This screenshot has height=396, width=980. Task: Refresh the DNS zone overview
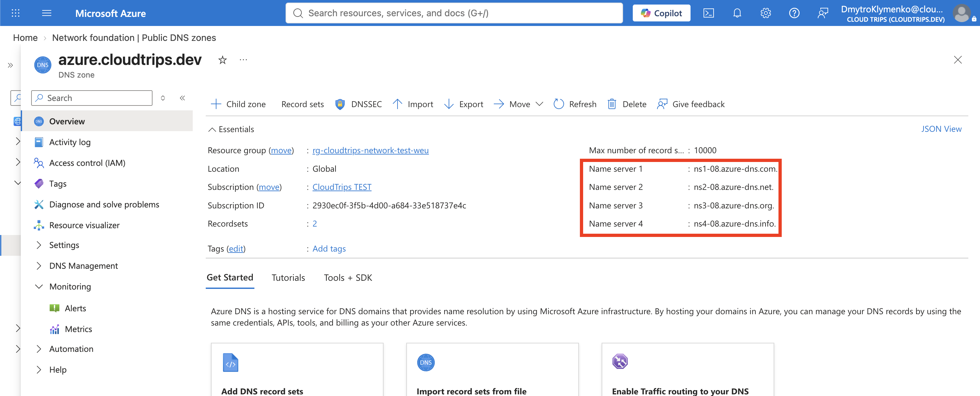click(x=575, y=104)
